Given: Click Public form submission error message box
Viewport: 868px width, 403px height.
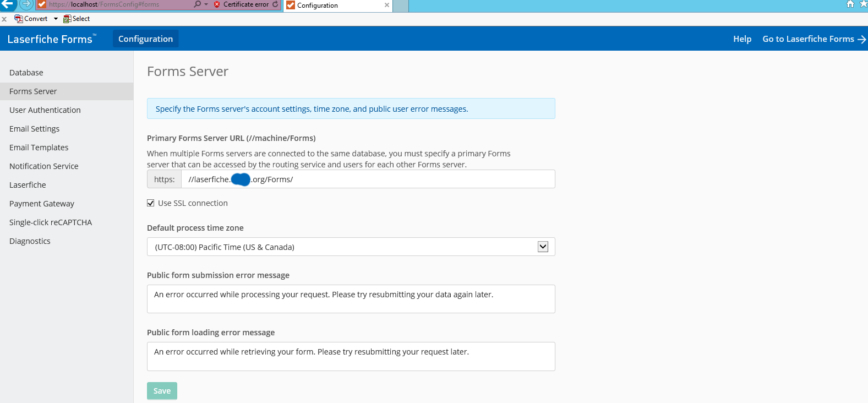Looking at the screenshot, I should click(351, 299).
